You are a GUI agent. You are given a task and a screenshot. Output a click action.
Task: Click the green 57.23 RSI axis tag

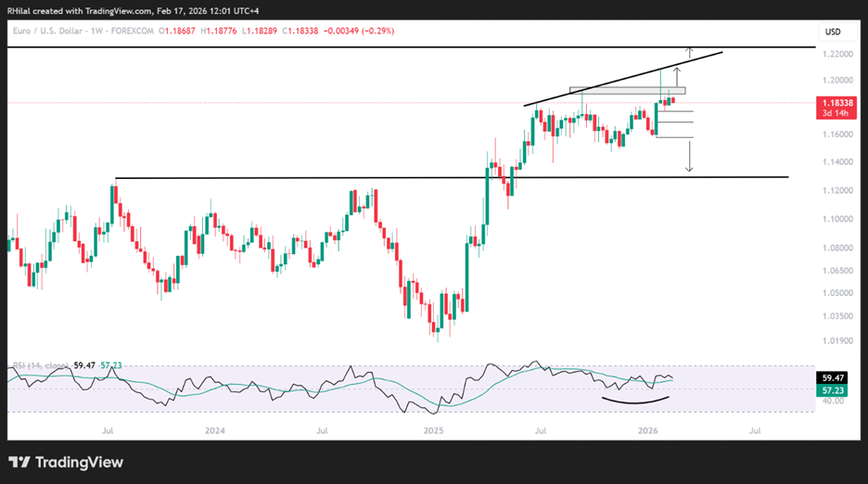(x=832, y=390)
